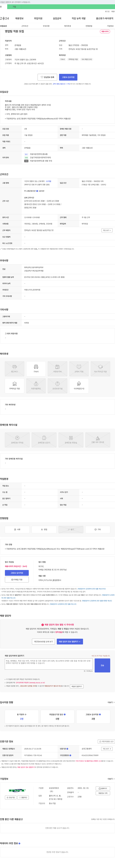Screen dimensions: 115x868
Task: Click info icon beside 구인인증번호 label
Action: pos(70,756)
